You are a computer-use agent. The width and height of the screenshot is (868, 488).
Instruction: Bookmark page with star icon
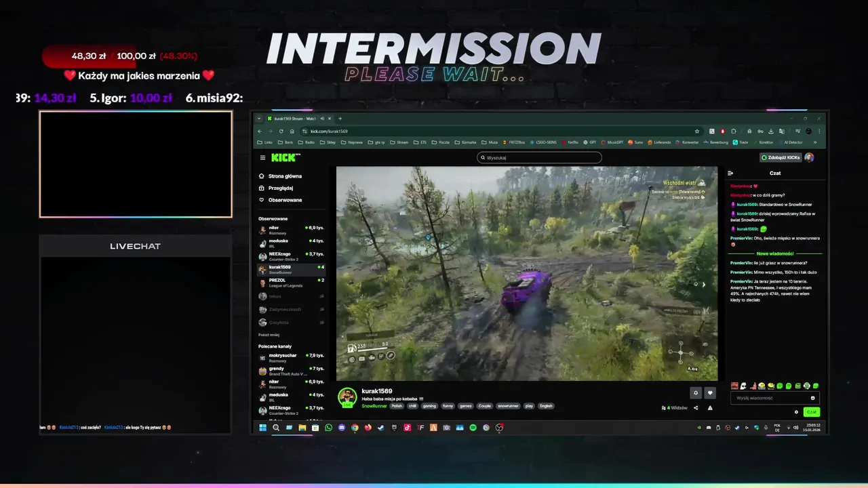point(697,131)
